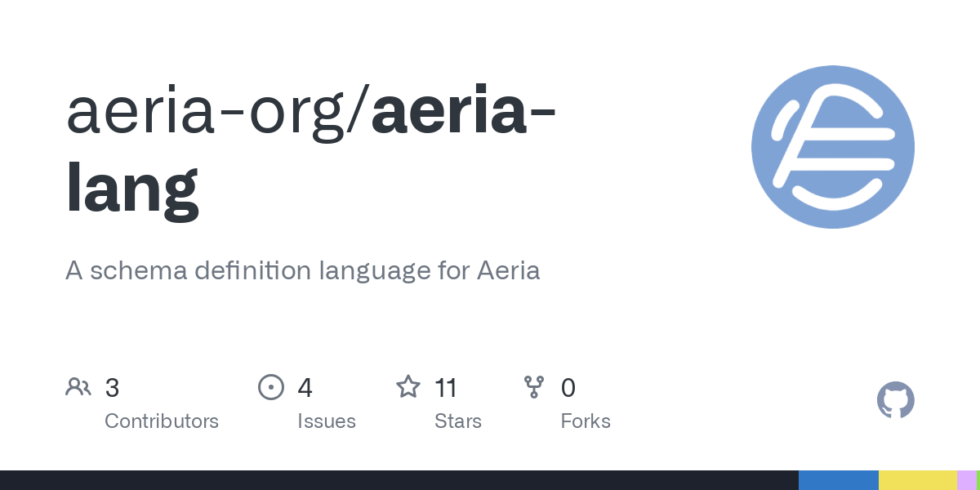Click the round blue Aeria logo
The image size is (980, 490).
point(832,147)
